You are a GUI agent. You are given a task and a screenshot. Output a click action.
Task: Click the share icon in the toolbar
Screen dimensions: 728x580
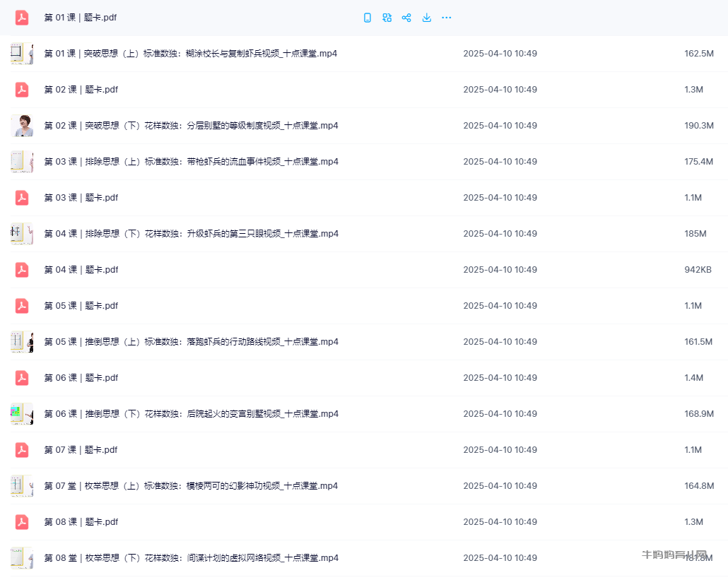click(406, 17)
